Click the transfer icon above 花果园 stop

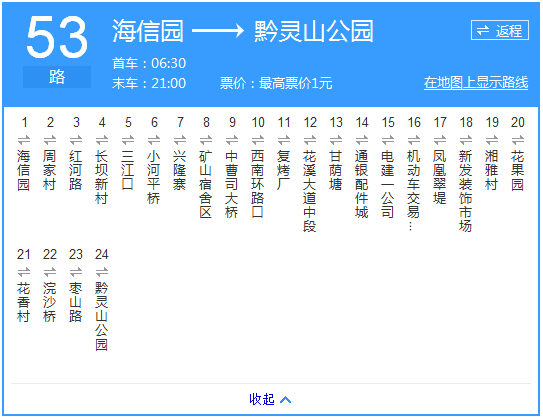pos(517,140)
